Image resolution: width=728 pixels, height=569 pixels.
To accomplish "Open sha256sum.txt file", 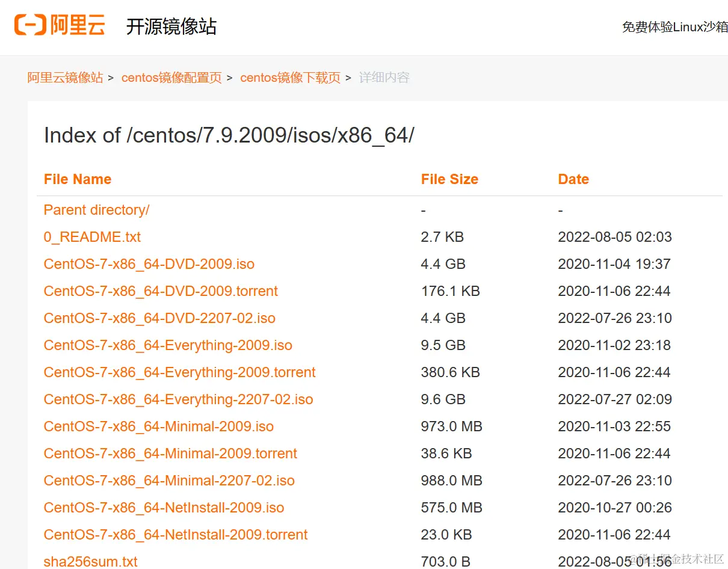I will click(91, 562).
